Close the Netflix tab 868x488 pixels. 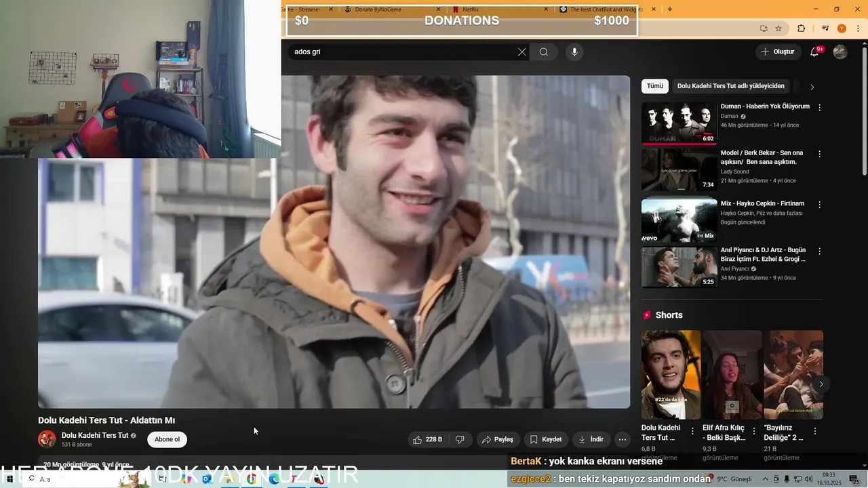pos(546,9)
